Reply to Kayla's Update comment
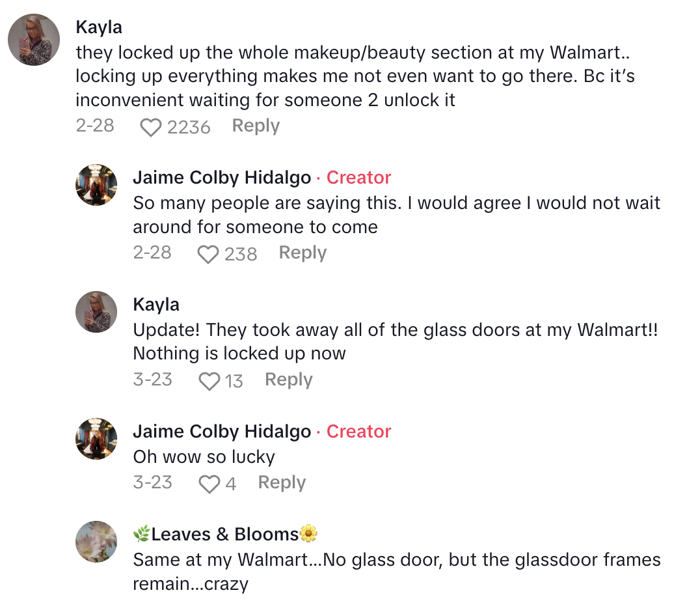Image resolution: width=700 pixels, height=599 pixels. pyautogui.click(x=288, y=380)
